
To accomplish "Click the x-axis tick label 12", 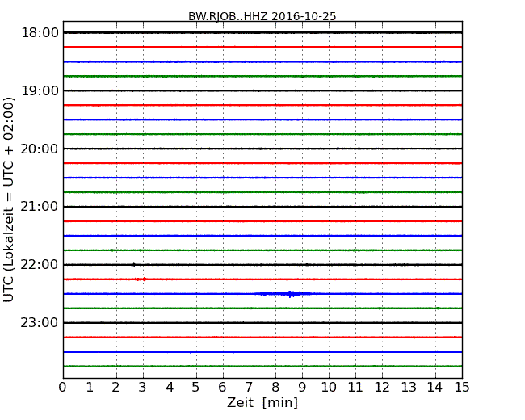I will [382, 387].
